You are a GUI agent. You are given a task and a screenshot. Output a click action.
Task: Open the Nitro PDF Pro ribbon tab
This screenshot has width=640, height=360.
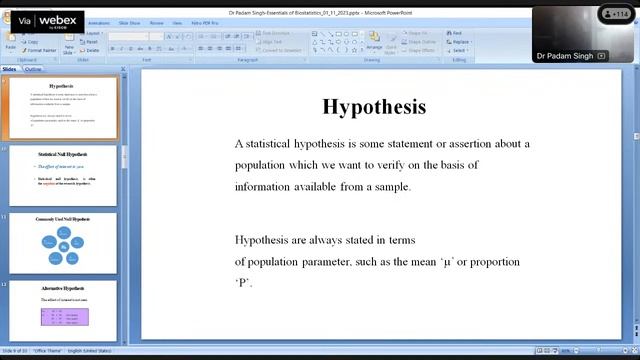[x=205, y=23]
